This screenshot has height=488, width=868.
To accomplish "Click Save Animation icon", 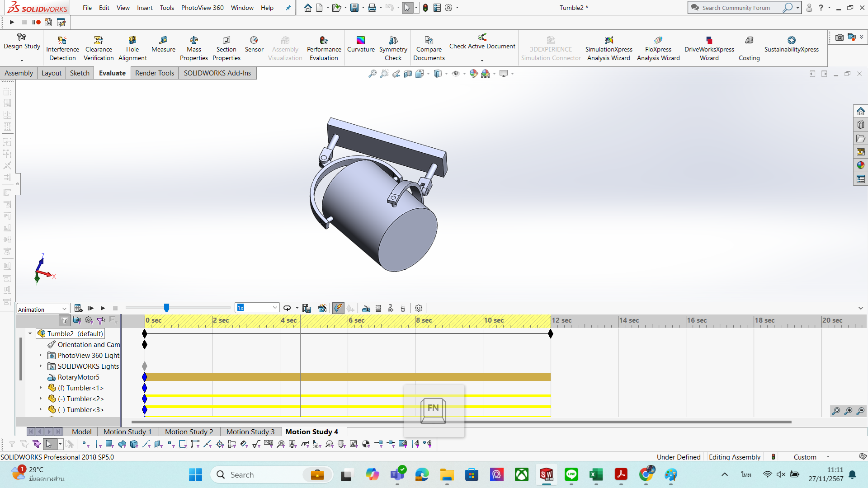I will coord(307,308).
